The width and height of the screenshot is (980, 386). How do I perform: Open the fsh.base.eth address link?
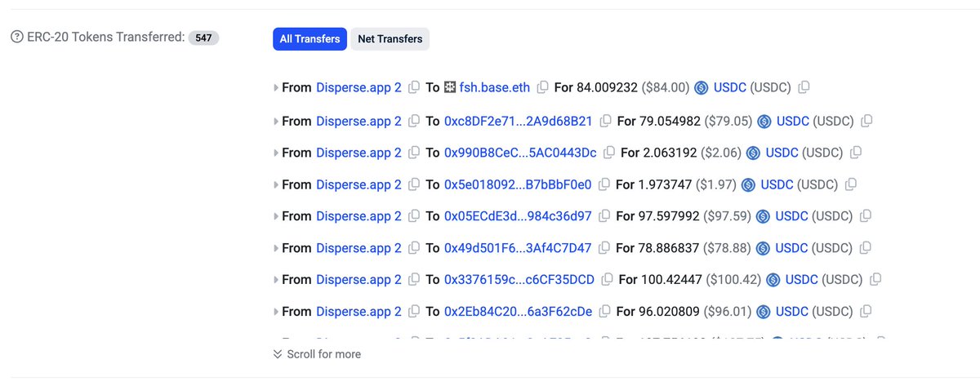pos(495,87)
